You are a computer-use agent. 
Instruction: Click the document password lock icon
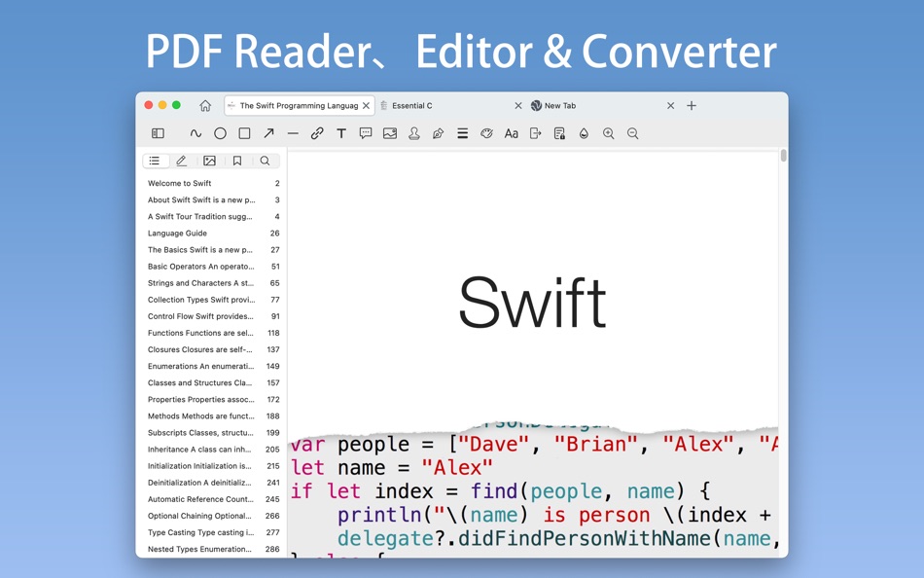point(559,133)
